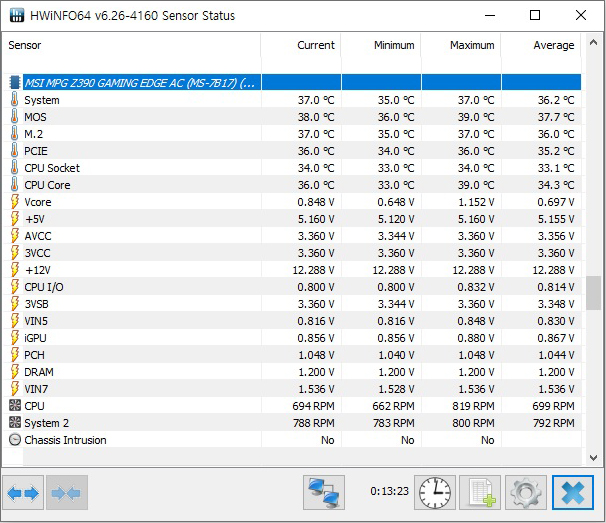Click the scrollbar up arrow
606x523 pixels.
coord(593,43)
